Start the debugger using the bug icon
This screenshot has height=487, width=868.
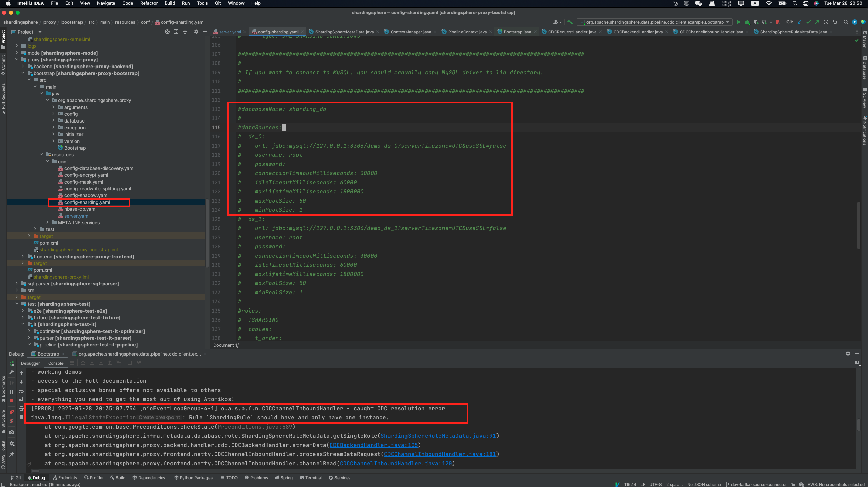pos(748,22)
